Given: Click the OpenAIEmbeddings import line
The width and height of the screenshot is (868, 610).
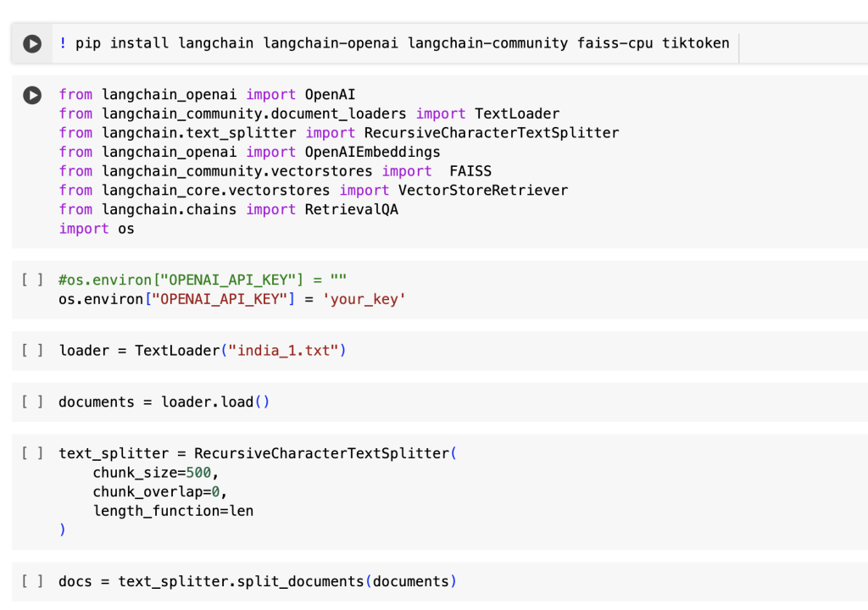Looking at the screenshot, I should (249, 152).
